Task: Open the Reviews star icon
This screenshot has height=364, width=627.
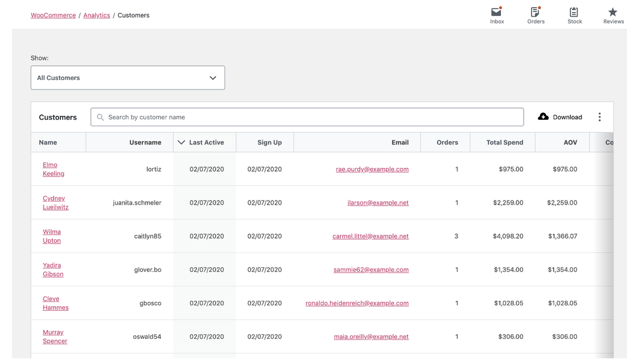Action: (x=613, y=13)
